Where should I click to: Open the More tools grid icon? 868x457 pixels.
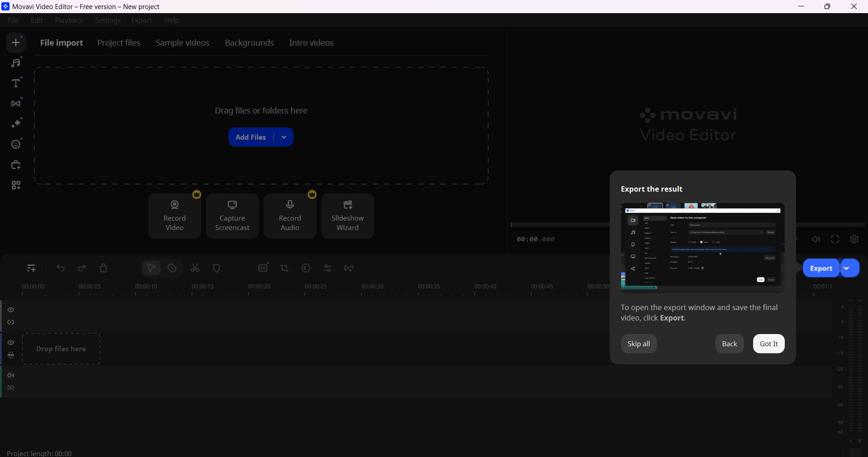16,185
